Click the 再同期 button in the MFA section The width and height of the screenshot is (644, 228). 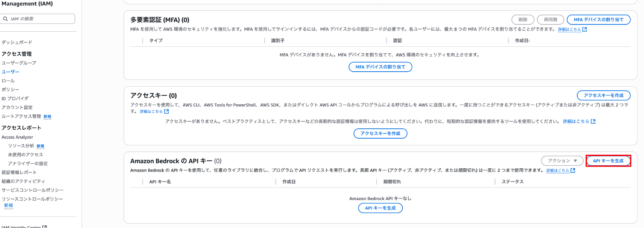pos(550,19)
